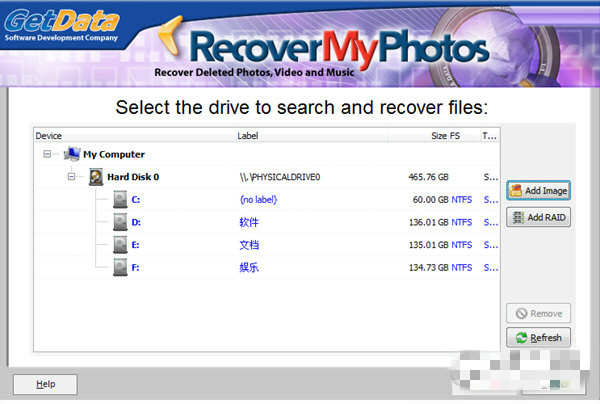The image size is (600, 404).
Task: Click the My Computer monitor icon
Action: 72,154
